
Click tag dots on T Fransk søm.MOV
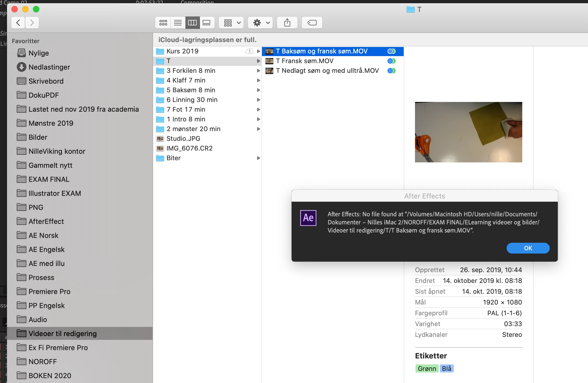pyautogui.click(x=391, y=61)
